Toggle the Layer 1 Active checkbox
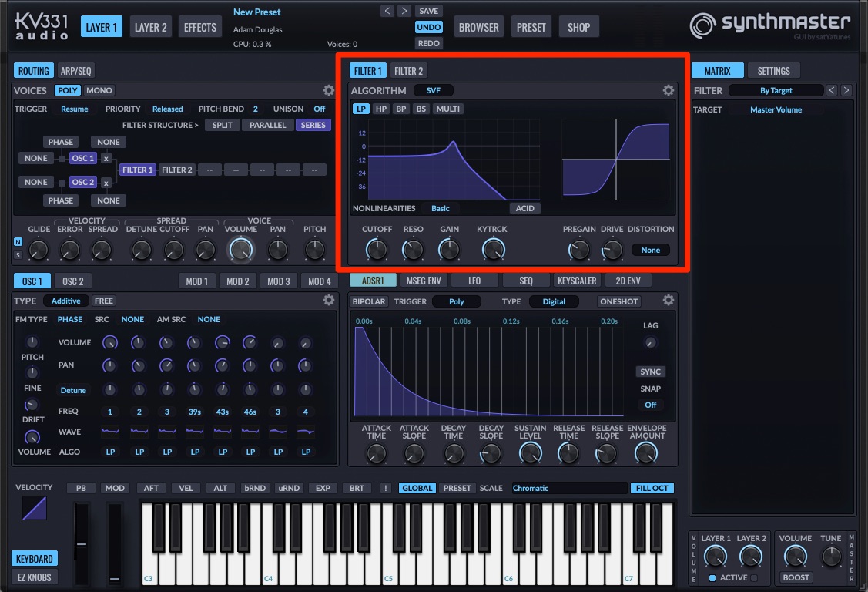 coord(712,577)
